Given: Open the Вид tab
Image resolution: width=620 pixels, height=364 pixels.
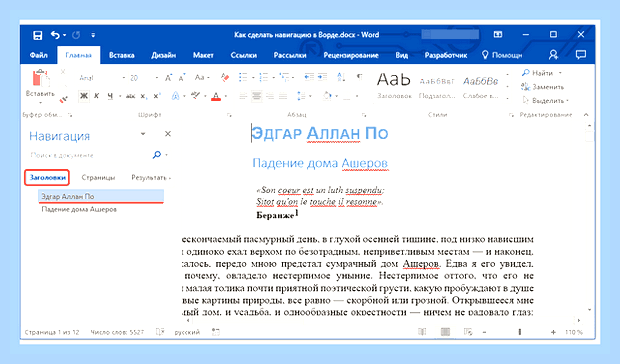Looking at the screenshot, I should coord(401,55).
